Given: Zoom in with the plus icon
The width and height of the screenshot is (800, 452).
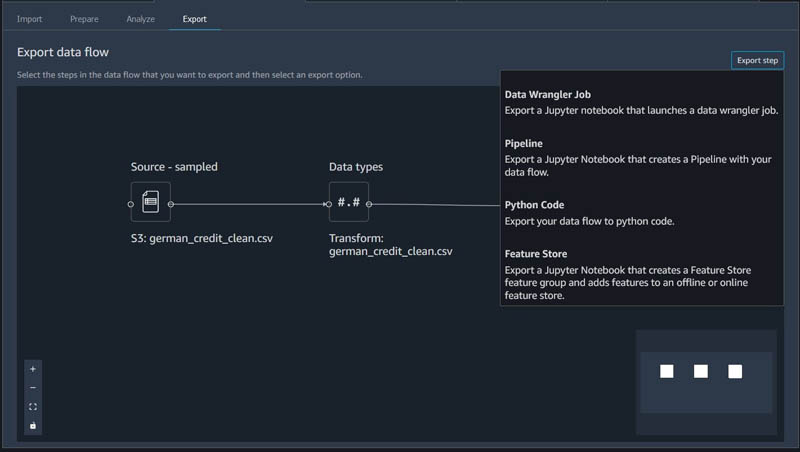Looking at the screenshot, I should (33, 369).
